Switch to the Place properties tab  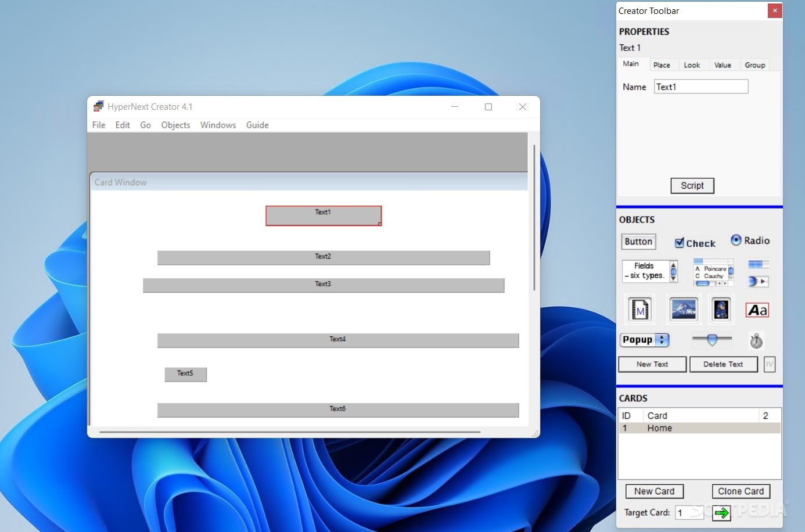point(662,65)
